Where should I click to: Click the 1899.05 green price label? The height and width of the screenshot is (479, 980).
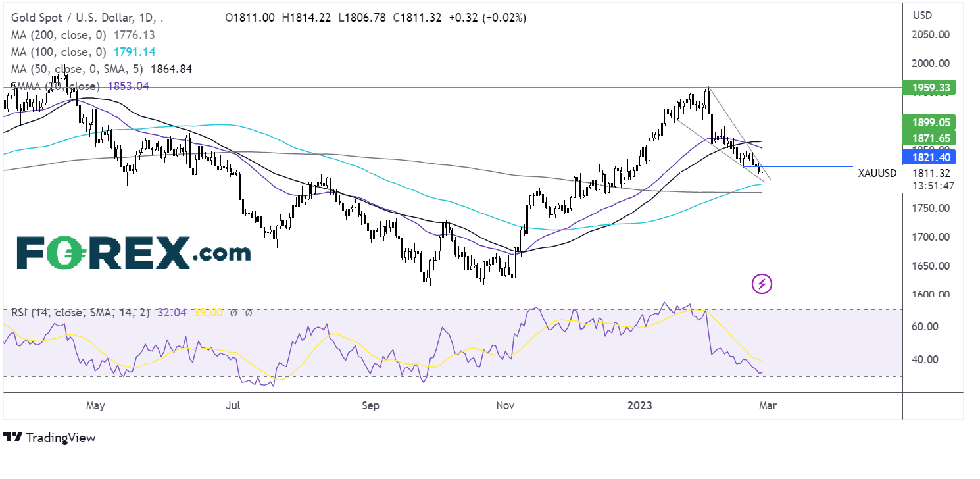(929, 122)
